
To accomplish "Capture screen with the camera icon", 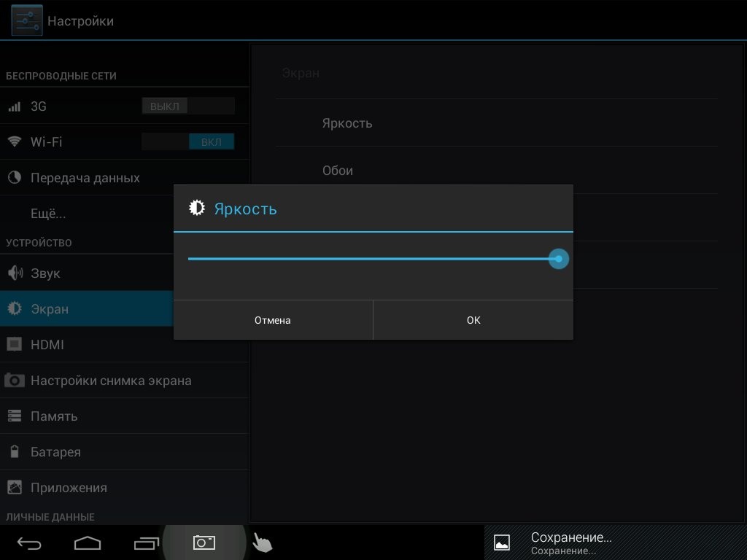I will (x=204, y=542).
